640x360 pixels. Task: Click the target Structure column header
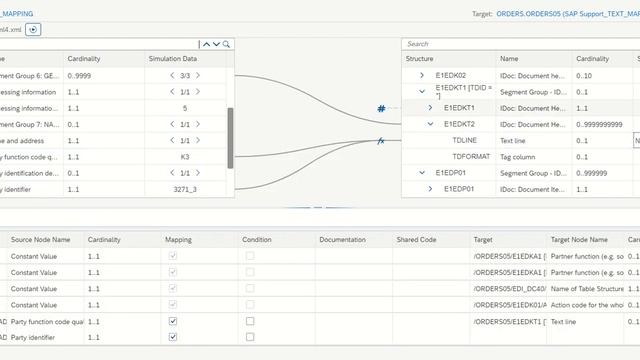449,59
